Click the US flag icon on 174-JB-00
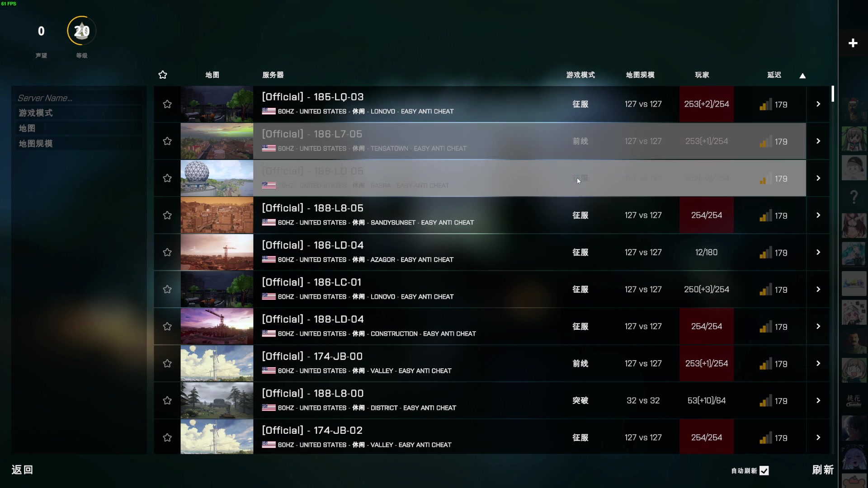 pos(269,371)
